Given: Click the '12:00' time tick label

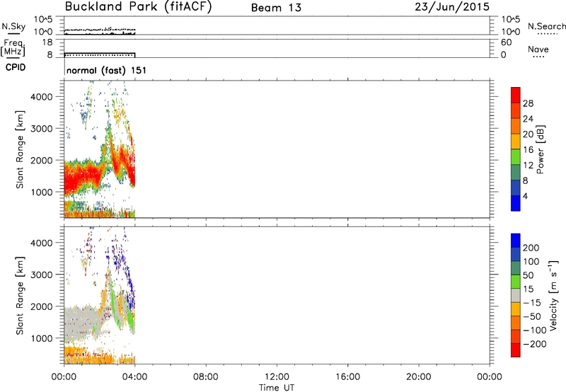Looking at the screenshot, I should pos(277,377).
